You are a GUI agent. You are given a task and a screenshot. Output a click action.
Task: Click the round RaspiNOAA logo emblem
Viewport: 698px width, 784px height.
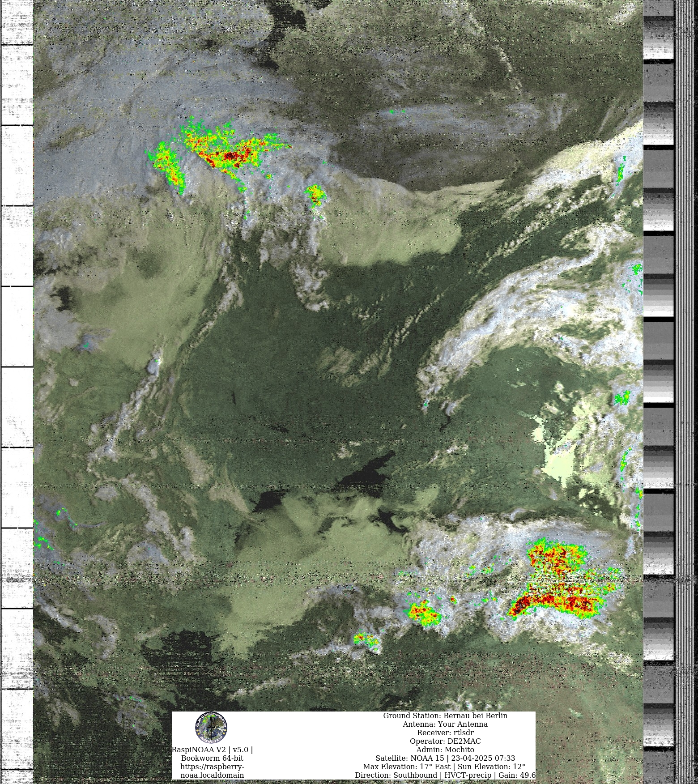coord(211,728)
